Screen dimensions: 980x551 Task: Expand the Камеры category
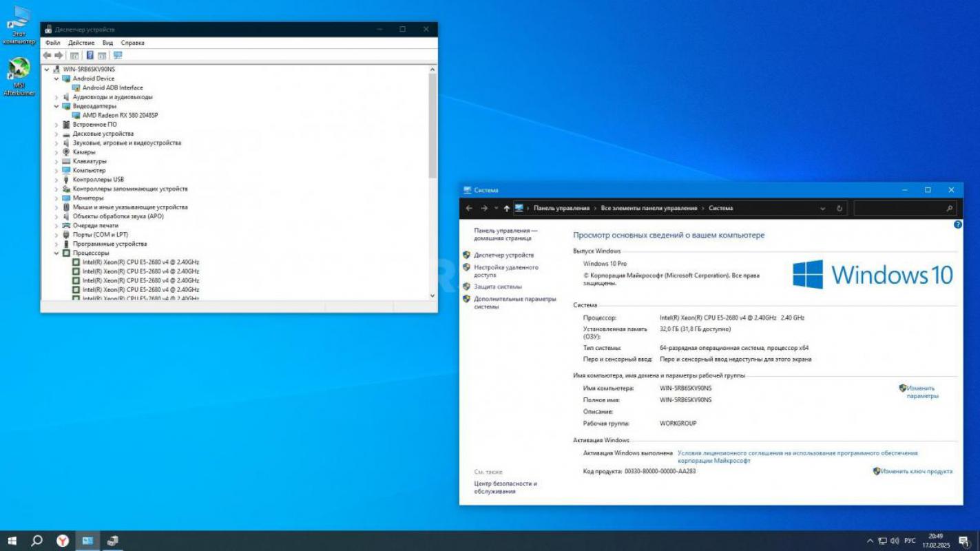point(56,152)
